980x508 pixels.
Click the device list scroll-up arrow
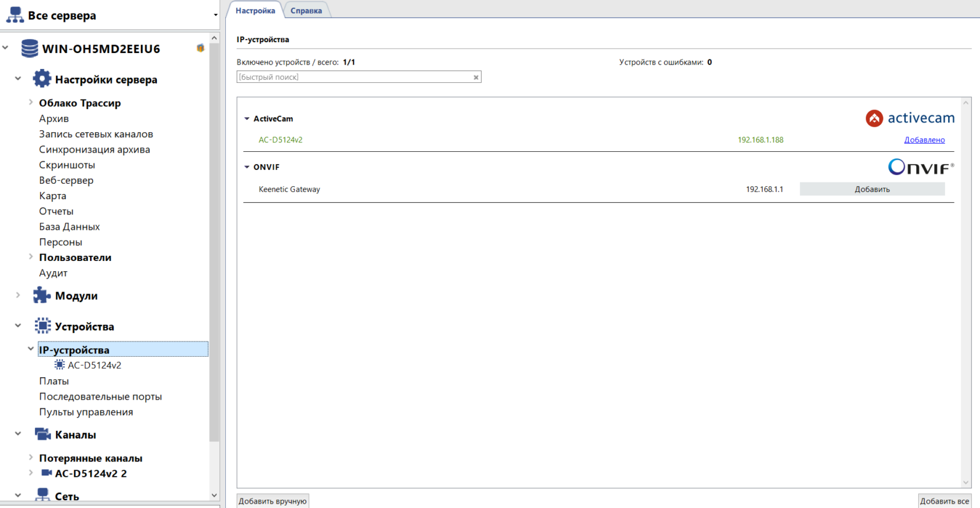coord(966,103)
